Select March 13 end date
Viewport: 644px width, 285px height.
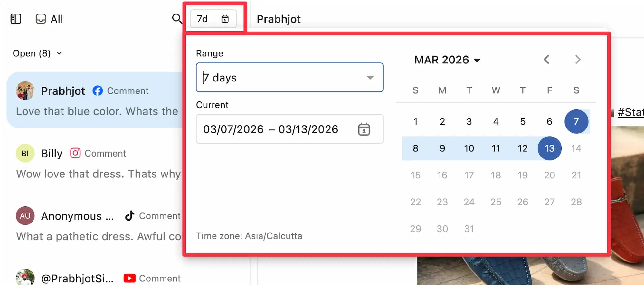click(549, 148)
